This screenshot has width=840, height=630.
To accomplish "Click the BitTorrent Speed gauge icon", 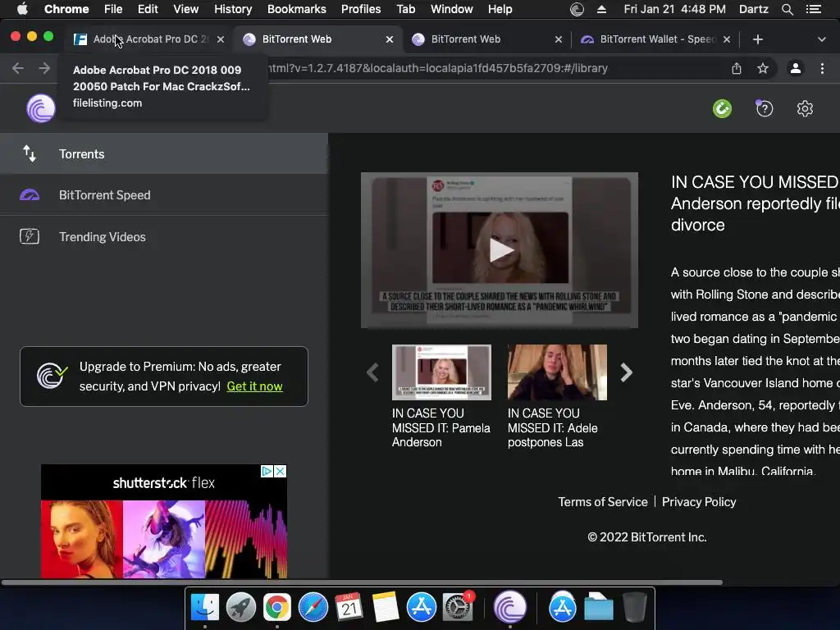I will 30,195.
